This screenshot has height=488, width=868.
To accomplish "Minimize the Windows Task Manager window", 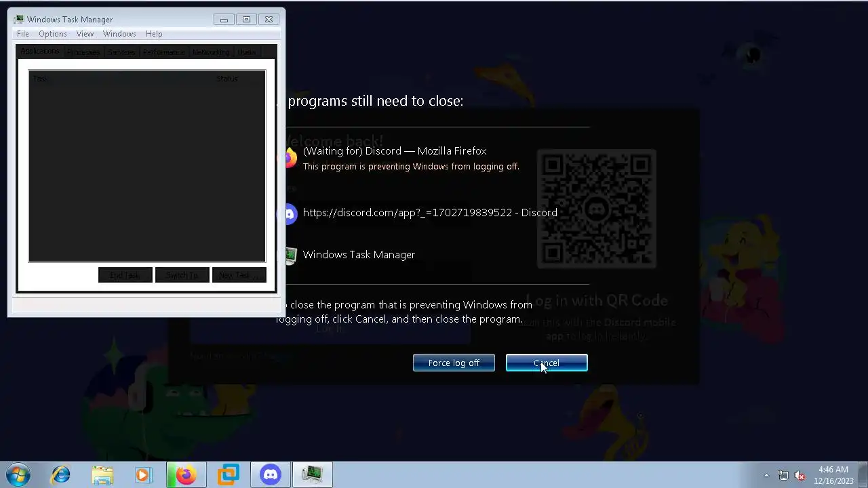I will tap(224, 19).
